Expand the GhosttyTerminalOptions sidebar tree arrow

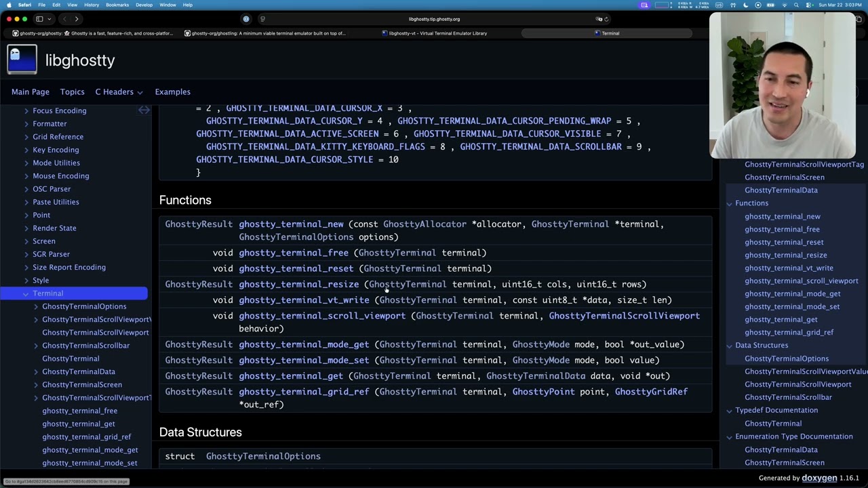pos(36,306)
